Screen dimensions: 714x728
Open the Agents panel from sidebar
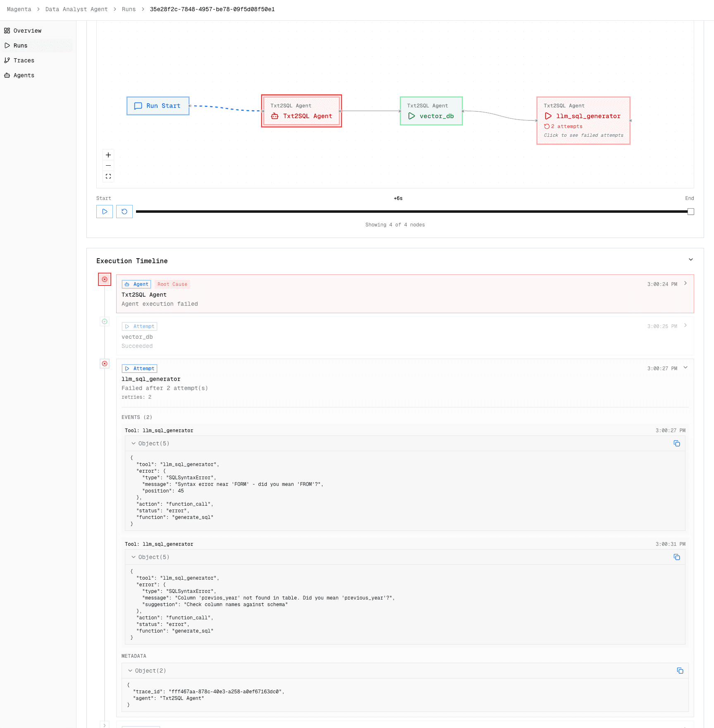24,75
